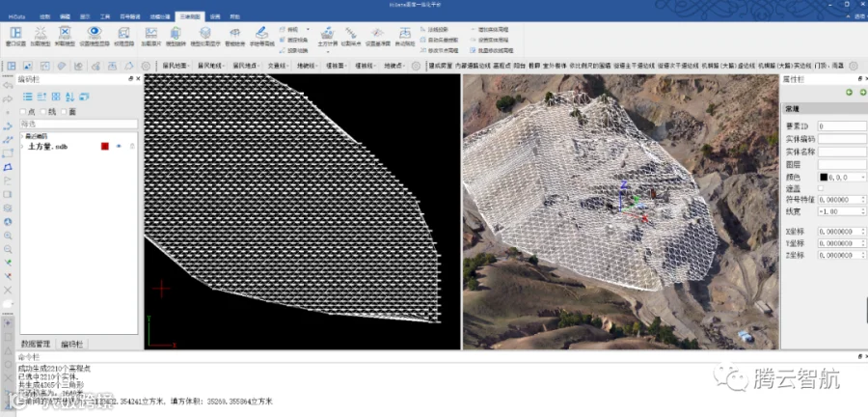Toggle visibility eye of 土方量.mdb

click(119, 146)
